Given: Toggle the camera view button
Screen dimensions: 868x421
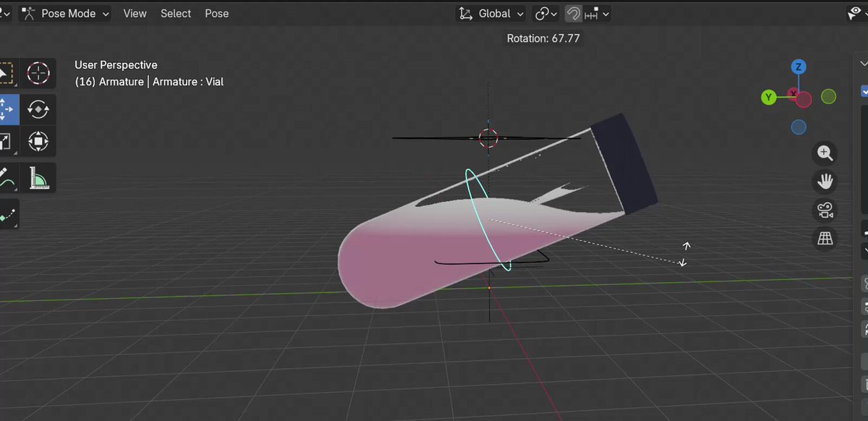Looking at the screenshot, I should tap(825, 210).
